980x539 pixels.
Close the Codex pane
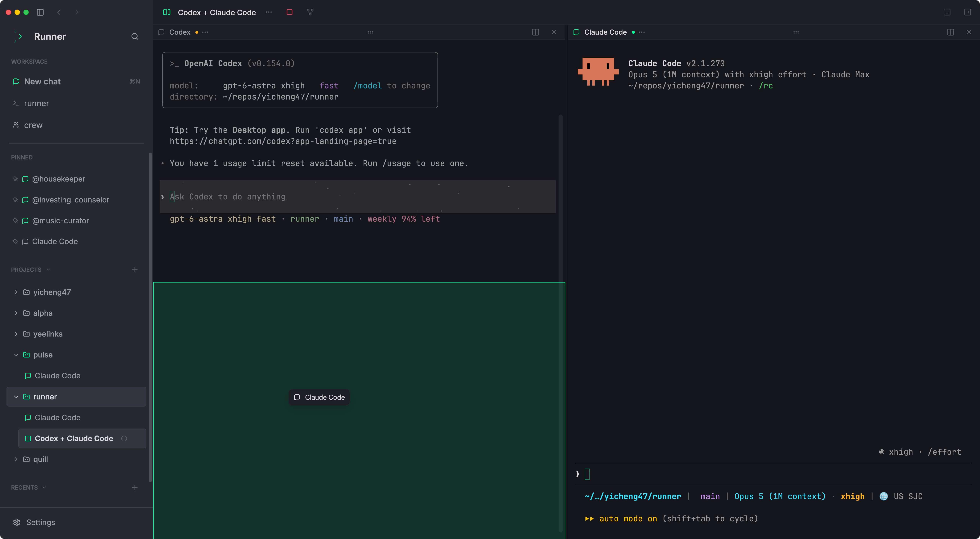coord(554,32)
